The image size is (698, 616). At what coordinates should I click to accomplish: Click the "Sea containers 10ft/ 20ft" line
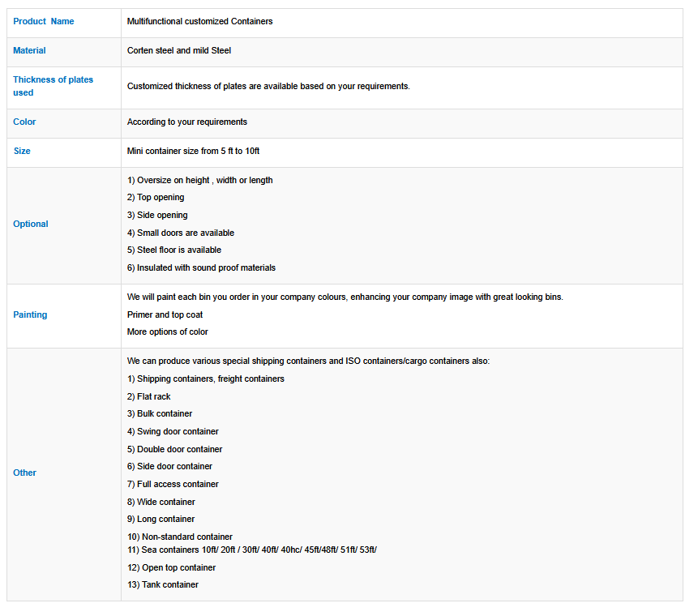click(251, 550)
